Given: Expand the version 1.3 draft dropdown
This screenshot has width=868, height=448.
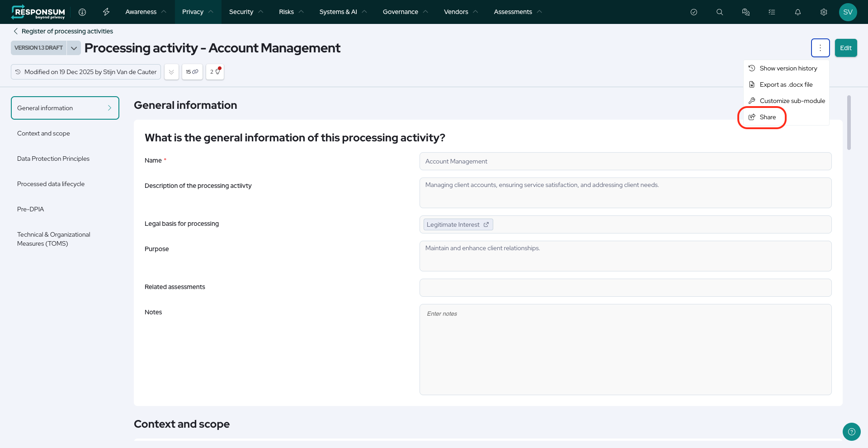Looking at the screenshot, I should 74,48.
